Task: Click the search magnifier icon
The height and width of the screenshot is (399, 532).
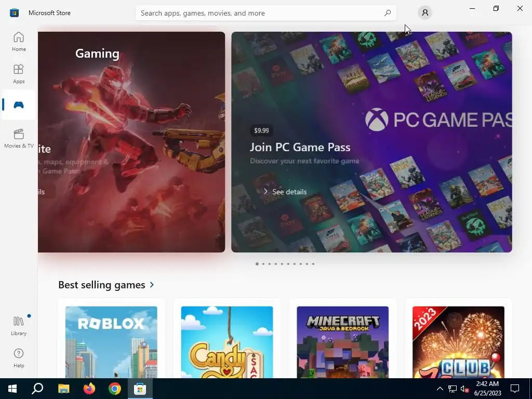Action: pos(387,13)
